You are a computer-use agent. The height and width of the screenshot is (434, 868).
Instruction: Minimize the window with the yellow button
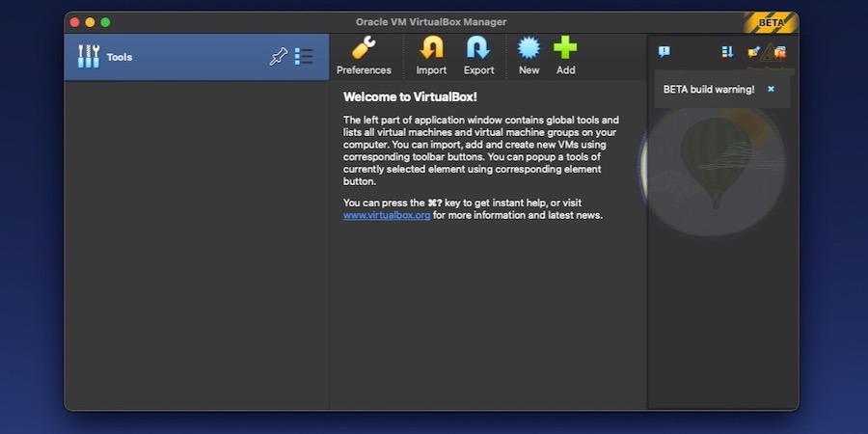coord(90,22)
